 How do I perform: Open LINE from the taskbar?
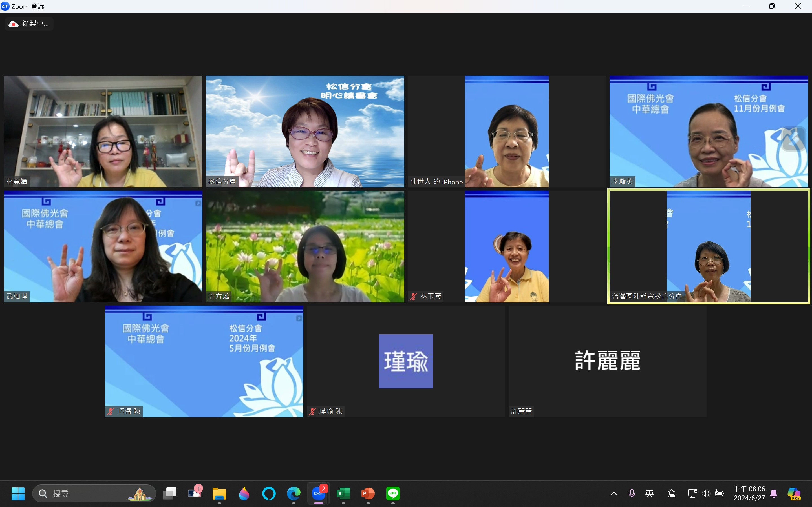tap(392, 493)
